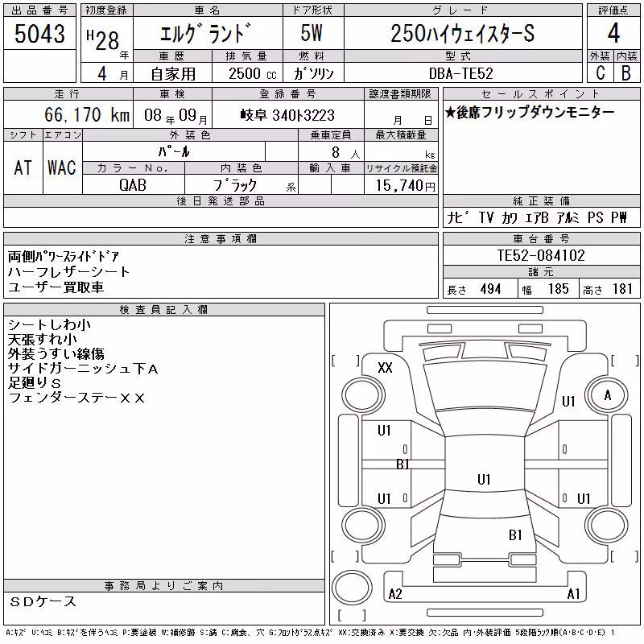Image resolution: width=644 pixels, height=644 pixels.
Task: Click the height value 181
Action: tap(622, 289)
